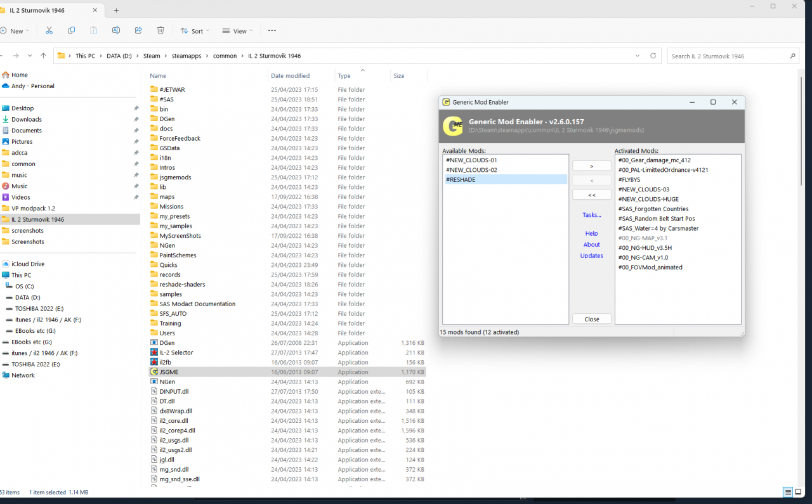Viewport: 812px width, 504px height.
Task: Click the Refresh icon beside address bar
Action: point(653,56)
